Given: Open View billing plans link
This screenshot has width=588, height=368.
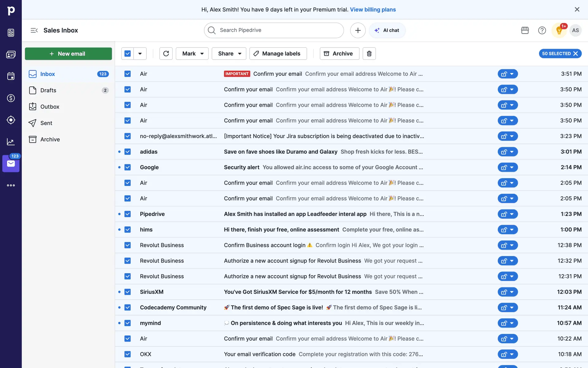Looking at the screenshot, I should point(373,10).
